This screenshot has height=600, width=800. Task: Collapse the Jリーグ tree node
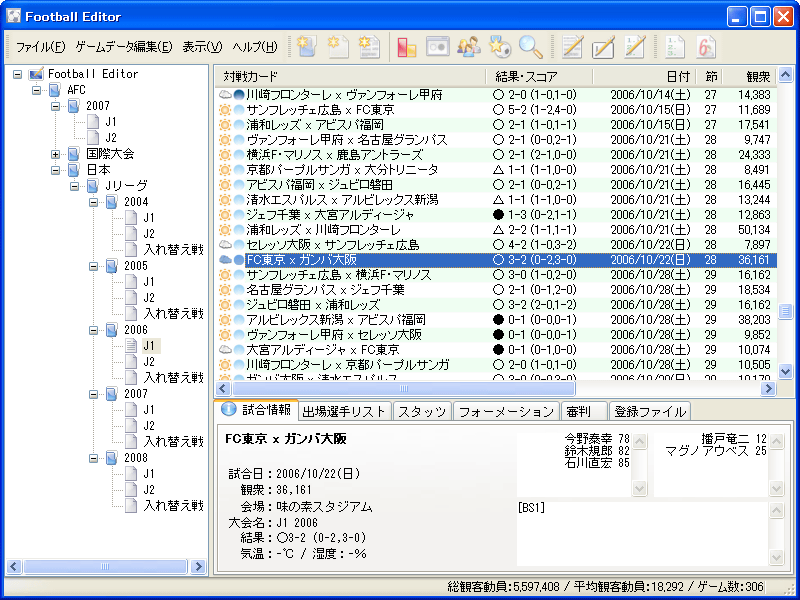pos(75,186)
